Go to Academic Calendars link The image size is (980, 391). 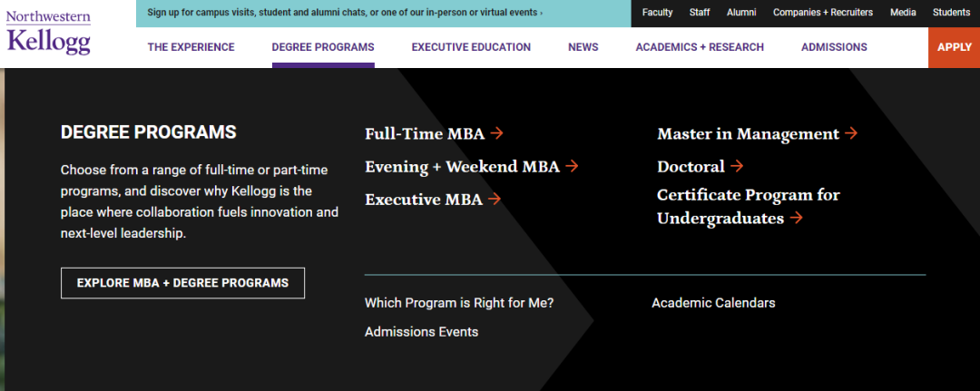click(713, 303)
